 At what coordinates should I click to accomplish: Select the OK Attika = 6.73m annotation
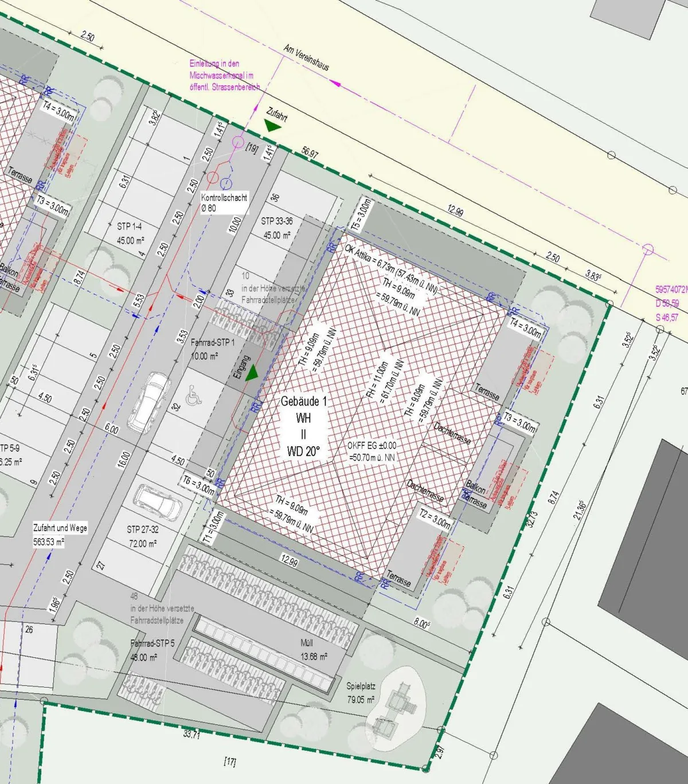coord(392,270)
